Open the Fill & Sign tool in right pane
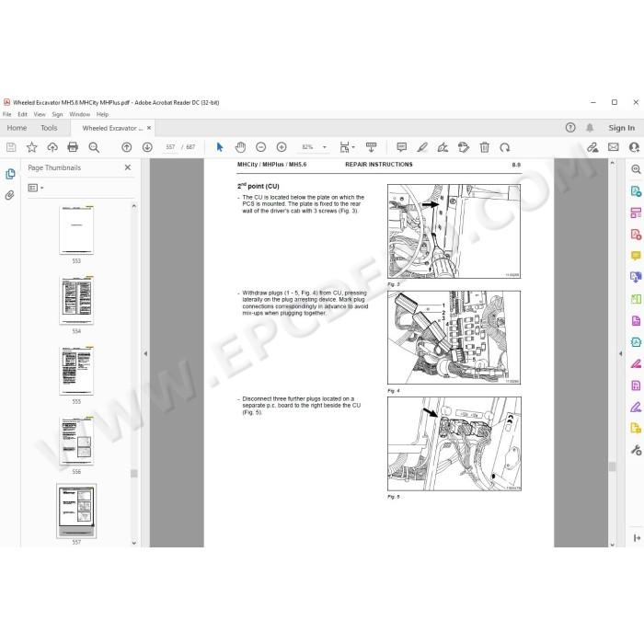Viewport: 644px width, 644px height. [636, 407]
